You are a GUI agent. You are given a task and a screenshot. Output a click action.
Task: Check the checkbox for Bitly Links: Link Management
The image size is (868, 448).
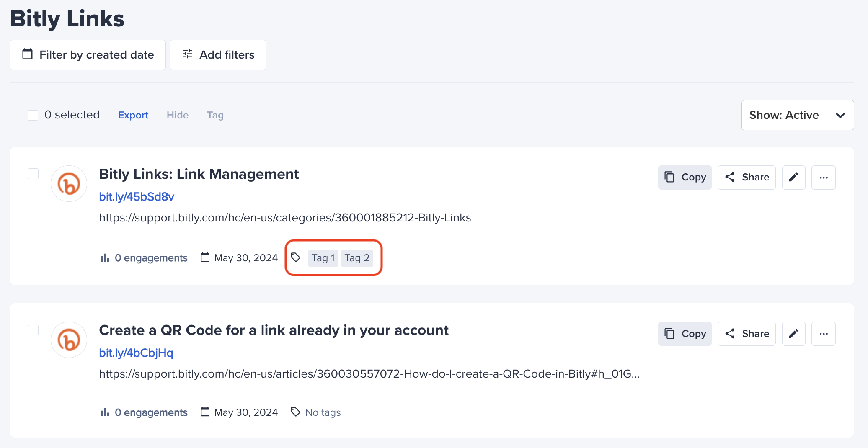tap(33, 173)
